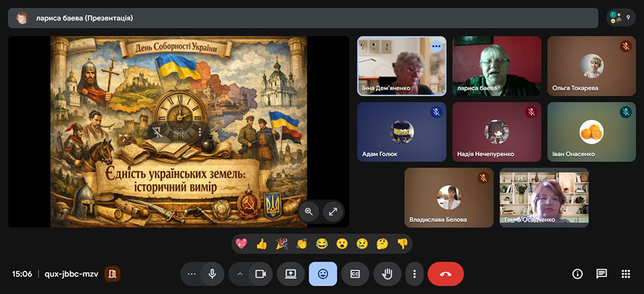Zoom into the presentation with magnifier

309,211
